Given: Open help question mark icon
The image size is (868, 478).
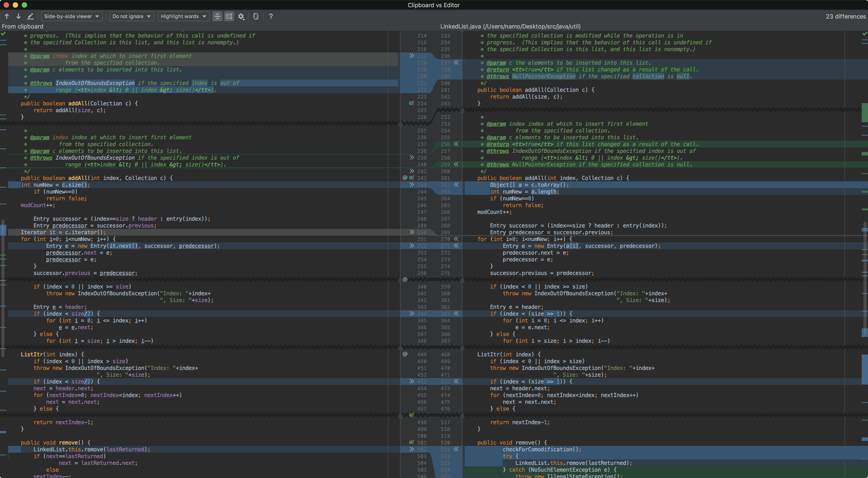Looking at the screenshot, I should (x=271, y=16).
